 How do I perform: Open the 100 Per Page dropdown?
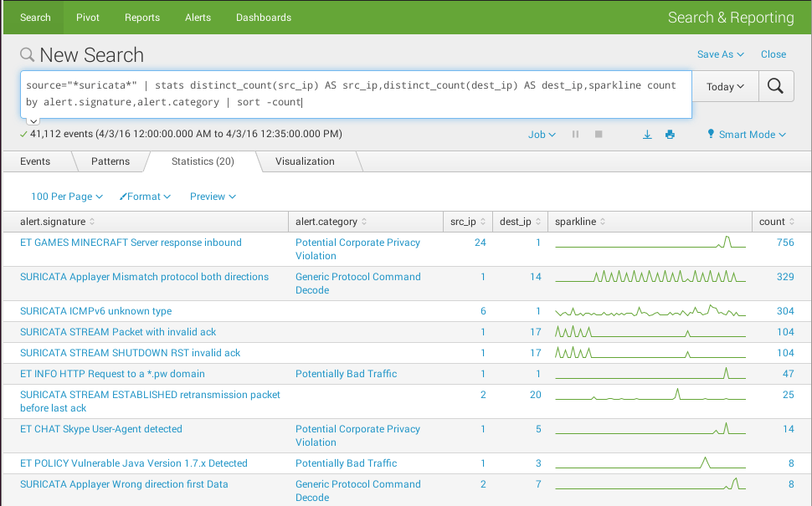(66, 197)
